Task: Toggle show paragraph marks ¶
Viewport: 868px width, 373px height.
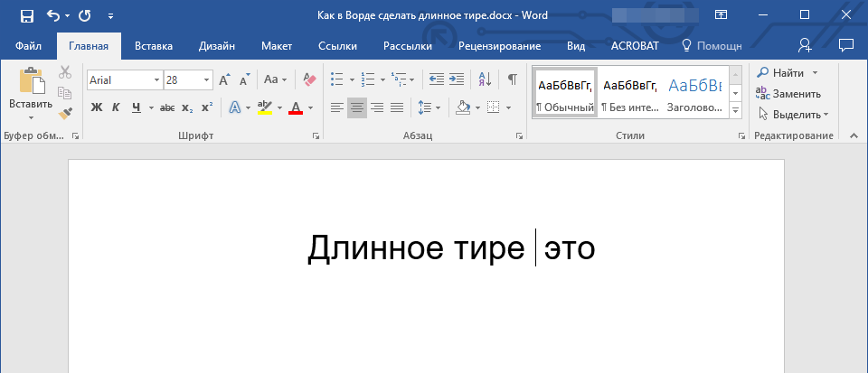Action: point(512,79)
